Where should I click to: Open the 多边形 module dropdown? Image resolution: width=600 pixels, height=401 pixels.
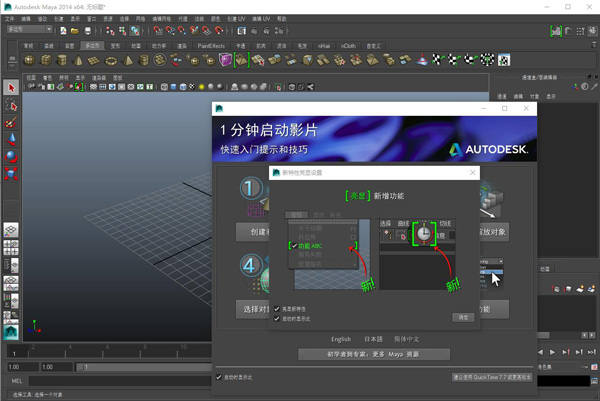tap(29, 29)
